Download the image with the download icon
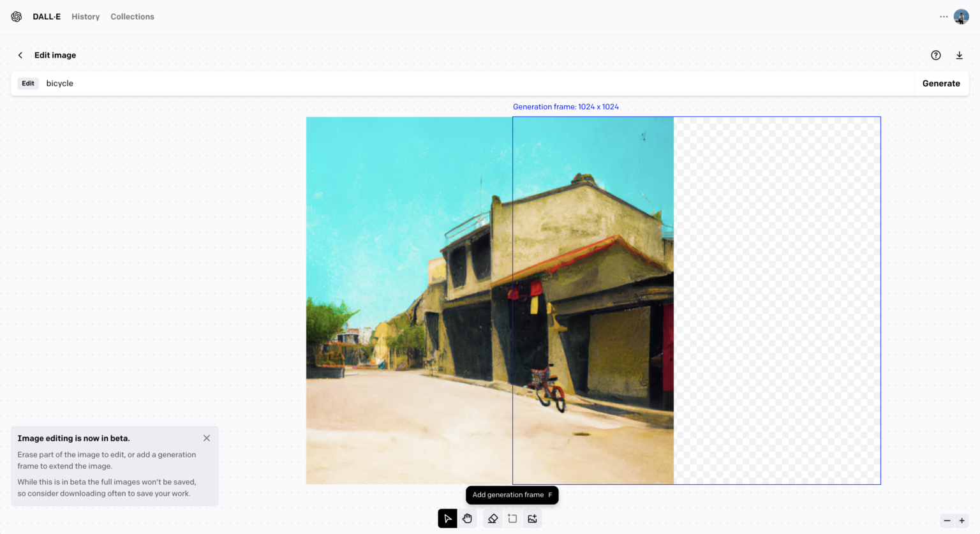 (x=959, y=56)
